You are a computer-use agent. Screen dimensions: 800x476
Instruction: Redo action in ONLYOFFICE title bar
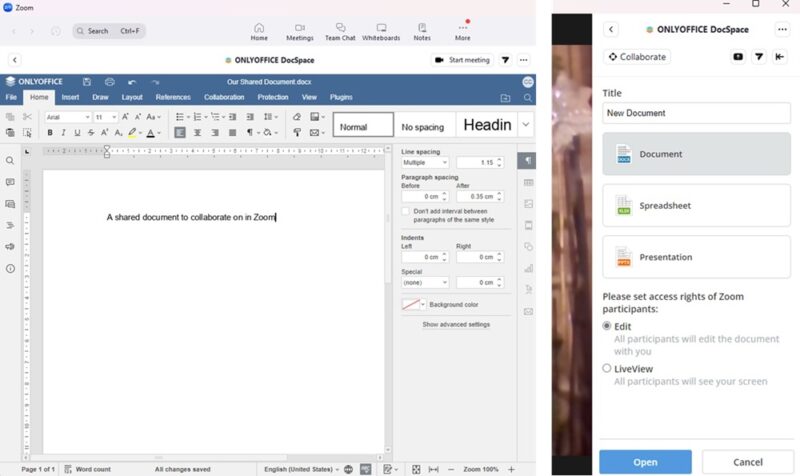(155, 82)
